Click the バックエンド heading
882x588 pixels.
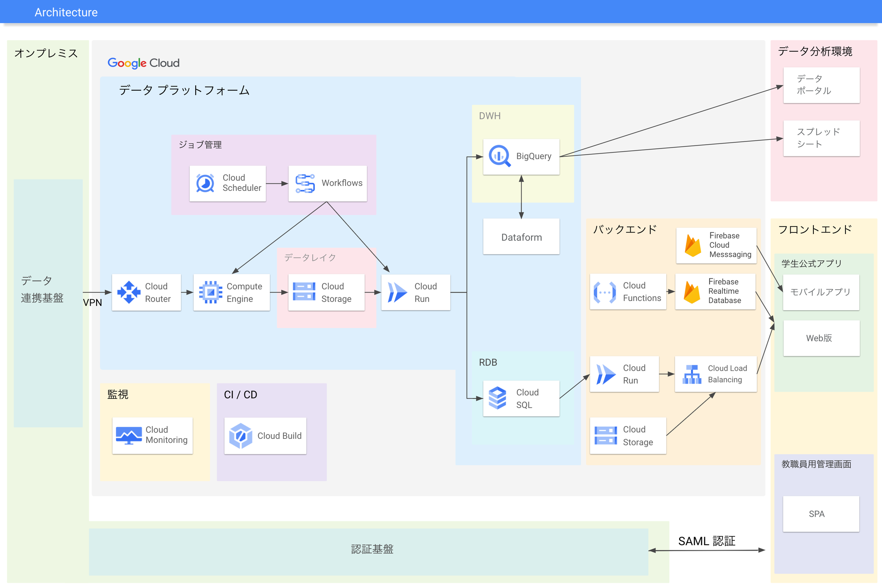tap(625, 229)
